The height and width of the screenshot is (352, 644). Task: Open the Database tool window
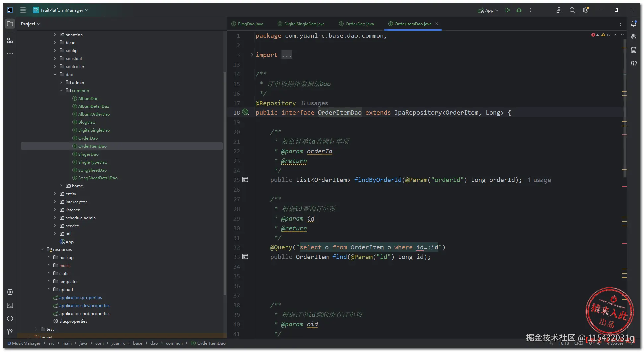click(634, 50)
